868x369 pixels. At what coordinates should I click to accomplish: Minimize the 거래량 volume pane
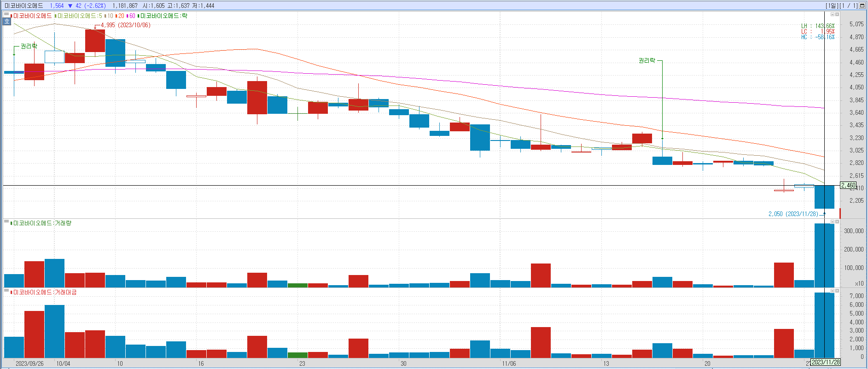pyautogui.click(x=833, y=222)
